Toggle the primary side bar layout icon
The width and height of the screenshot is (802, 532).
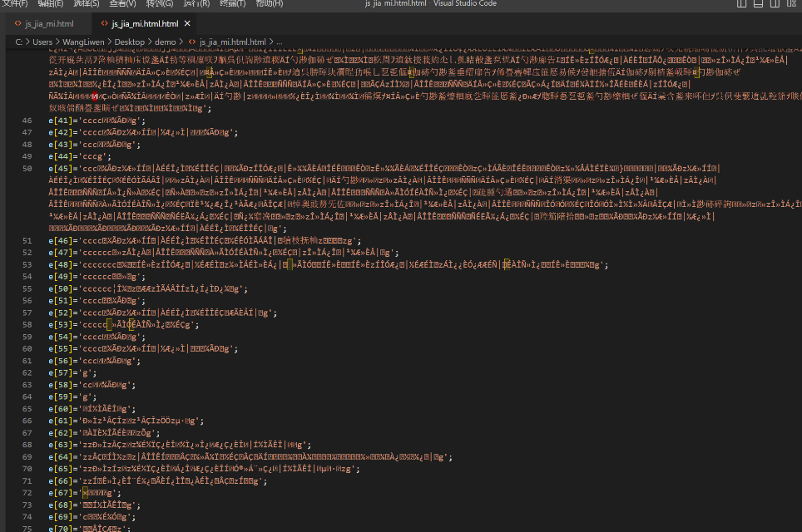[741, 3]
